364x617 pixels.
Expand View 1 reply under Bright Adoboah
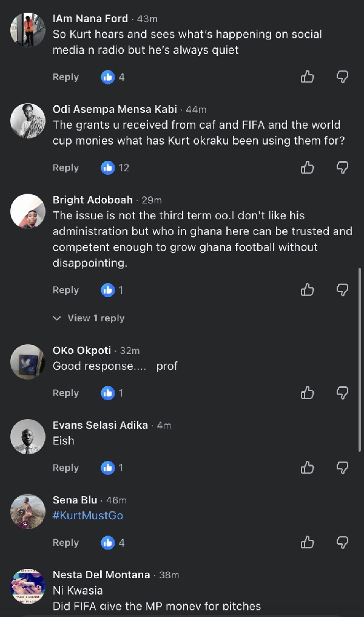pos(89,318)
